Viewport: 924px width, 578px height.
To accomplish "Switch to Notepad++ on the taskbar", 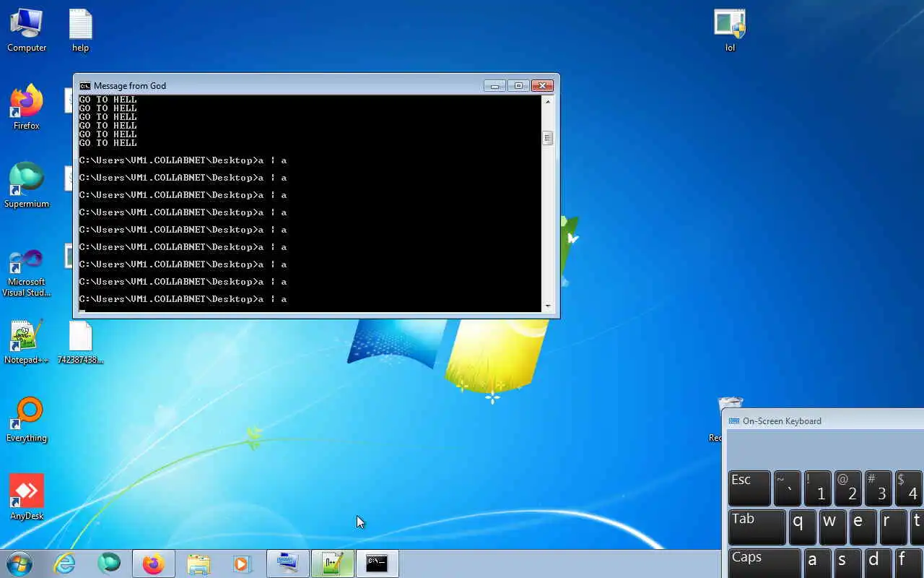I will (x=332, y=564).
